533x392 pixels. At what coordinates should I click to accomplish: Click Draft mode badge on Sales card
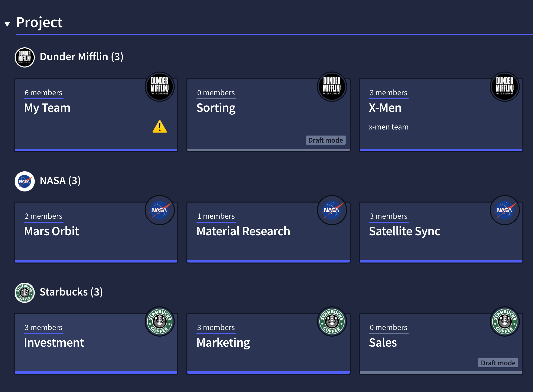pyautogui.click(x=498, y=363)
